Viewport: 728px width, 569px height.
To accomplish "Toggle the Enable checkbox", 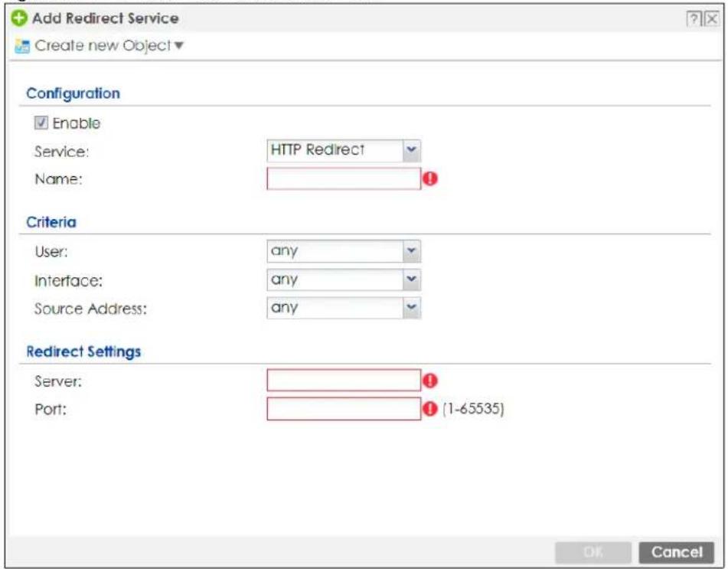I will (x=41, y=123).
